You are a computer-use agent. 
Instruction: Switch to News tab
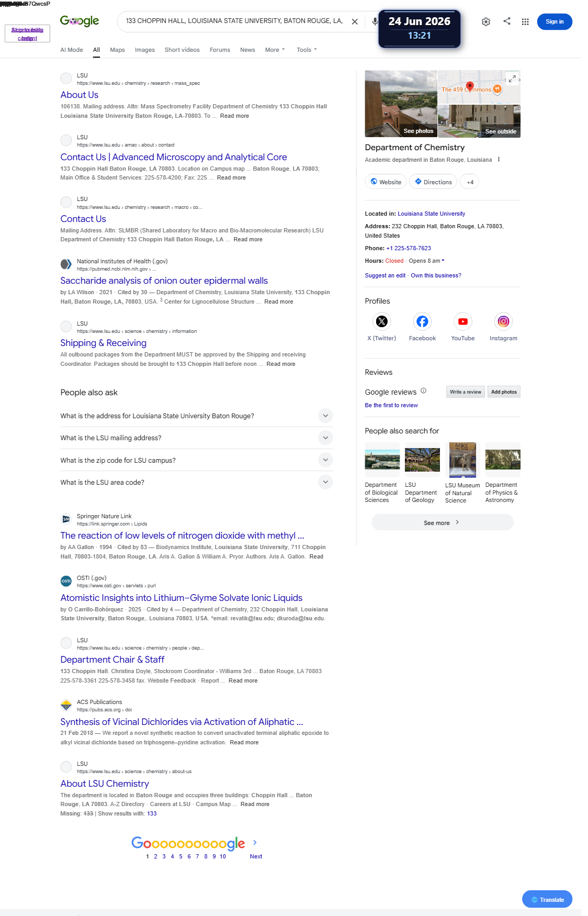(247, 50)
